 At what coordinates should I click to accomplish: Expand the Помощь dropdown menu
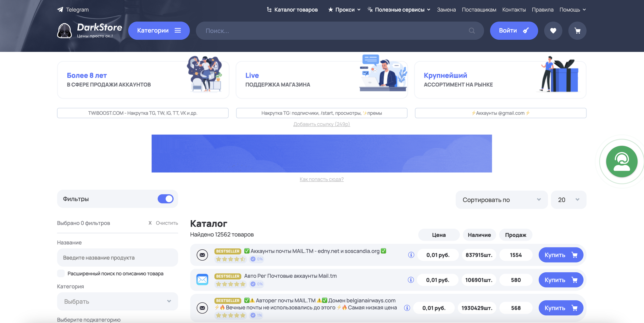(573, 10)
